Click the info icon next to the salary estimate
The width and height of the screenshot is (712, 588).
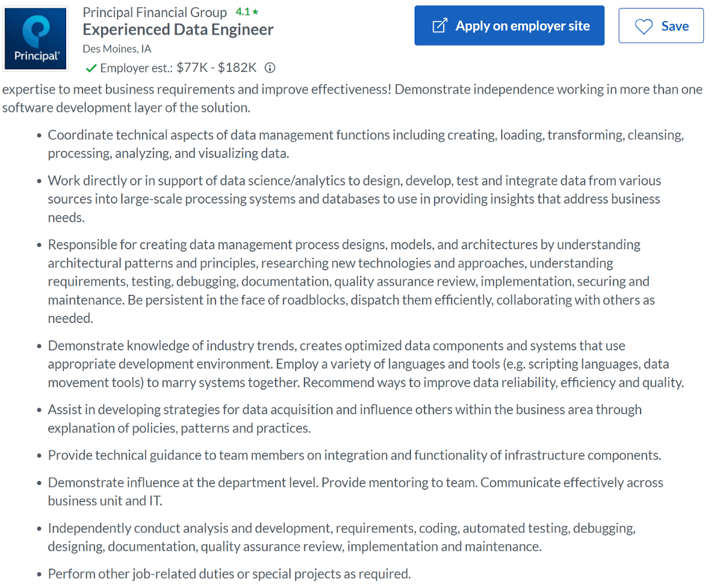tap(269, 68)
